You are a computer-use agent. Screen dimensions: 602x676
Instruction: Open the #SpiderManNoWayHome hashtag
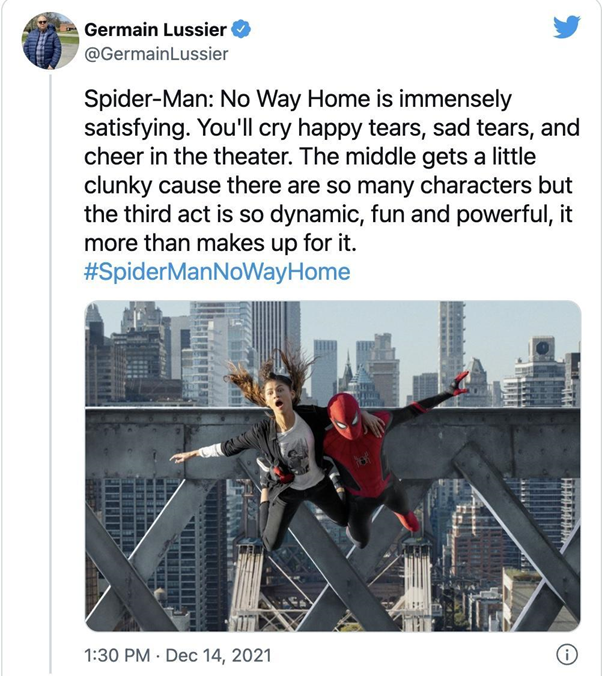coord(217,272)
